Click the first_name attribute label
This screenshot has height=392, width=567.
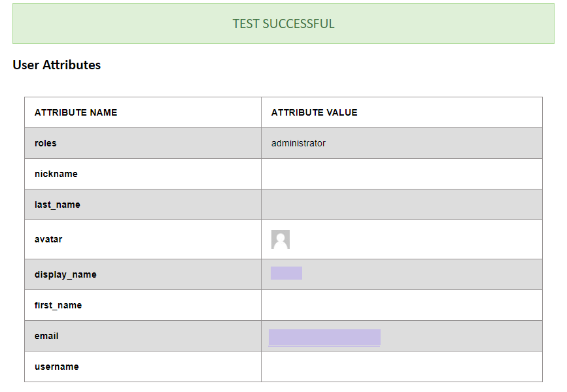tap(58, 305)
